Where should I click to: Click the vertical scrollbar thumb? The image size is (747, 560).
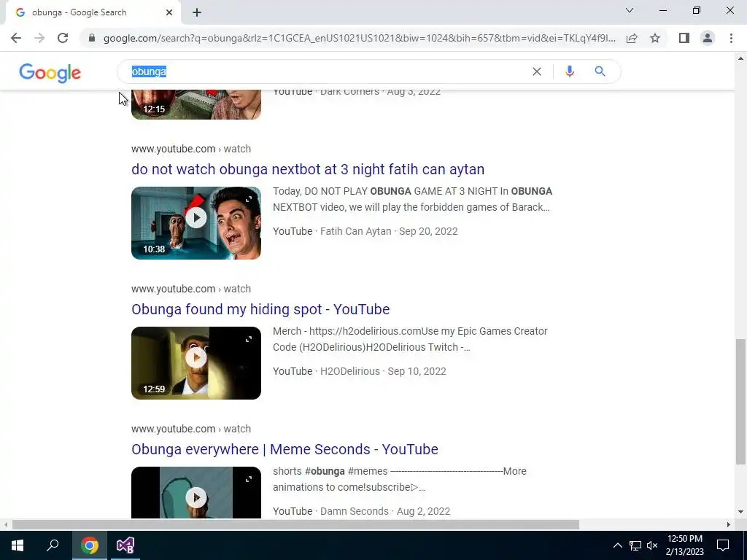tap(740, 402)
